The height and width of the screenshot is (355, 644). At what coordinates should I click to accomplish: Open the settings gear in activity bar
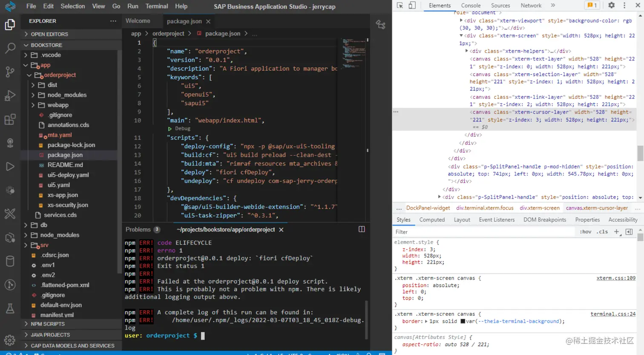(10, 340)
